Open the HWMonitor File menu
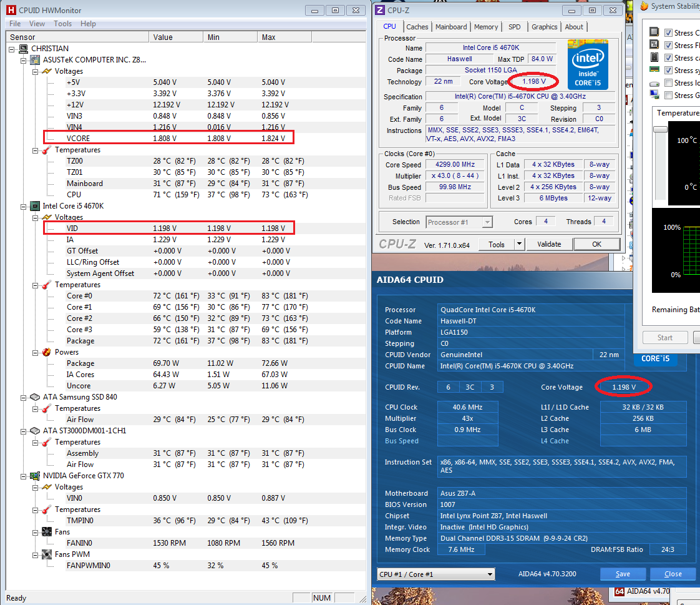The width and height of the screenshot is (700, 605). point(15,24)
